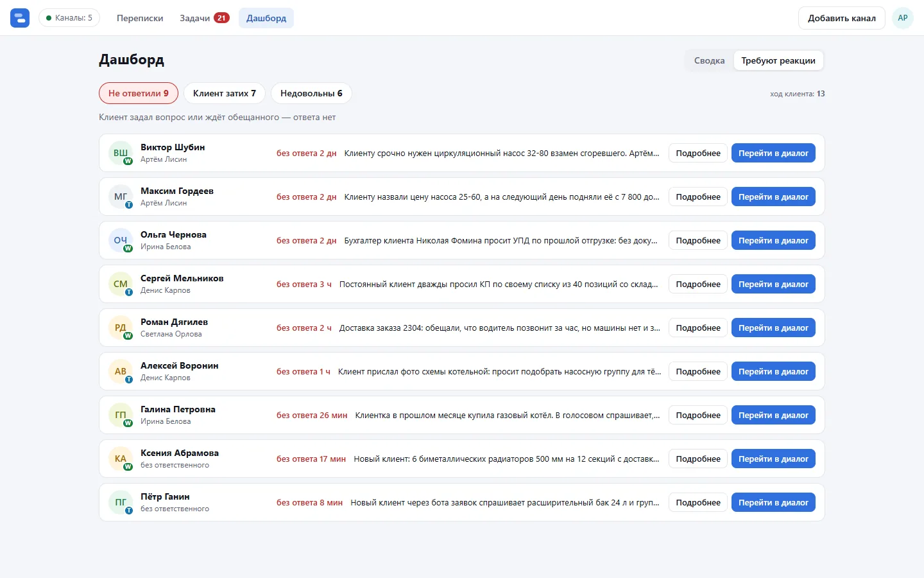Click the name Виктор Шубин
This screenshot has height=578, width=924.
pos(173,147)
